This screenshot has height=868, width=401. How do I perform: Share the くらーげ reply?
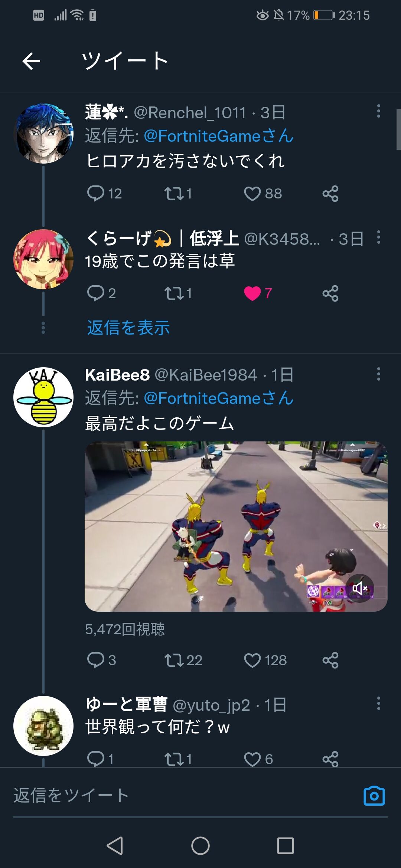330,293
